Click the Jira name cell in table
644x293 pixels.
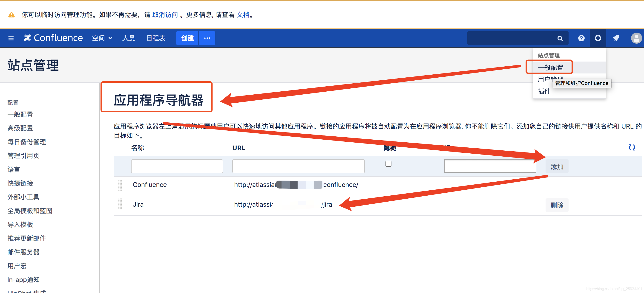click(x=138, y=204)
